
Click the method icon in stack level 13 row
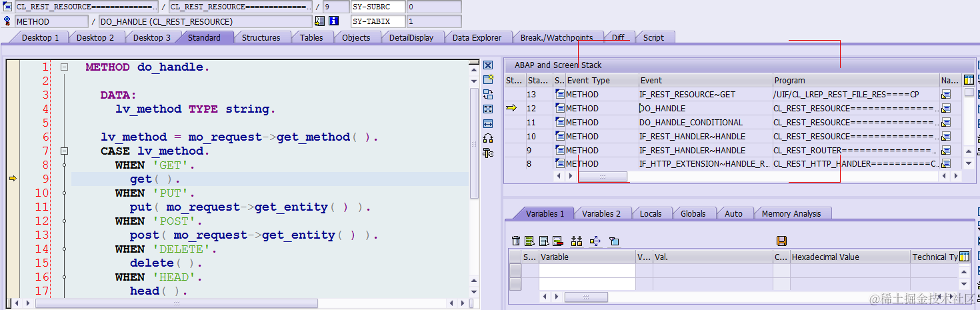[560, 95]
